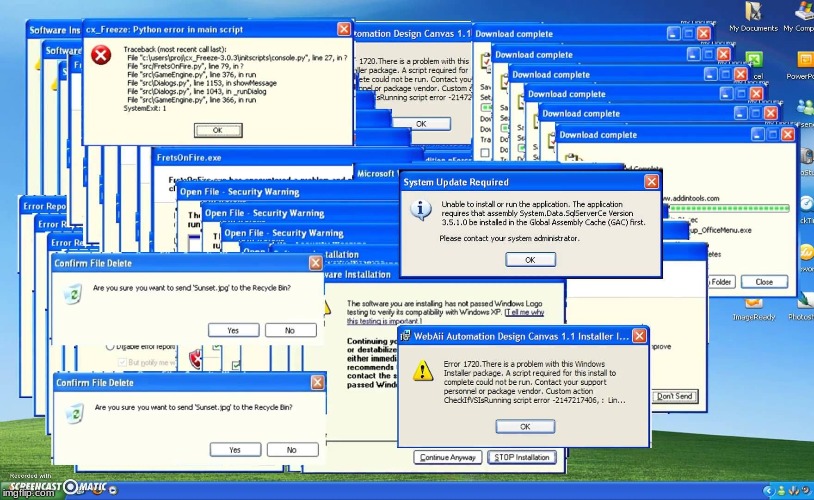Close the upper Confirm File Delete dialog

point(316,263)
